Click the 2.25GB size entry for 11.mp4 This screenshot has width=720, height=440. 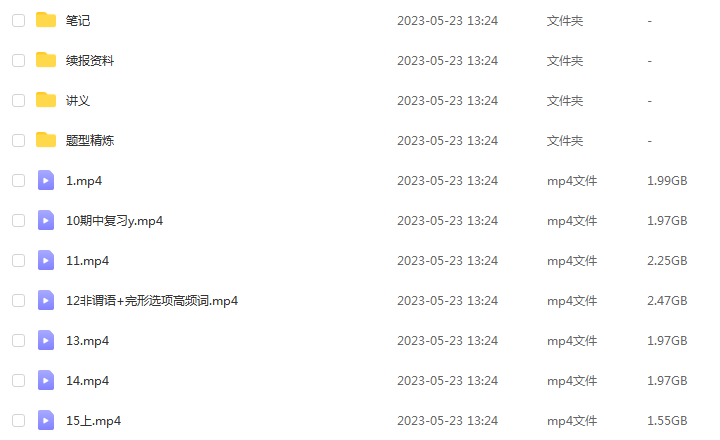pyautogui.click(x=667, y=261)
